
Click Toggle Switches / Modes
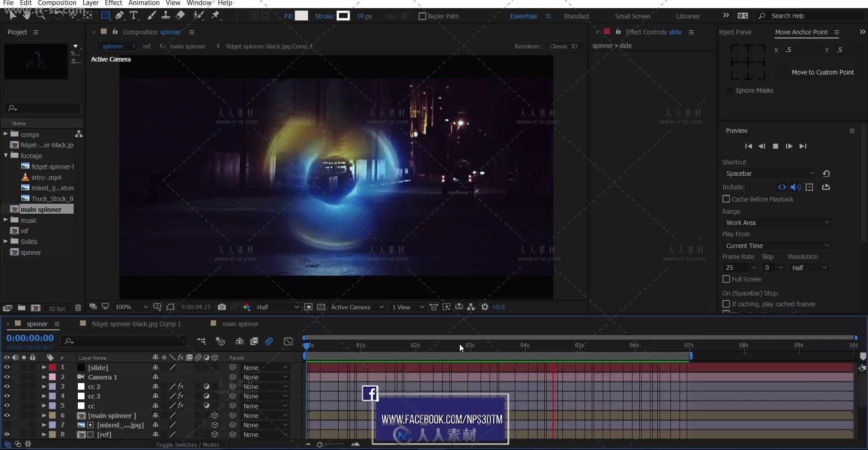(x=187, y=445)
